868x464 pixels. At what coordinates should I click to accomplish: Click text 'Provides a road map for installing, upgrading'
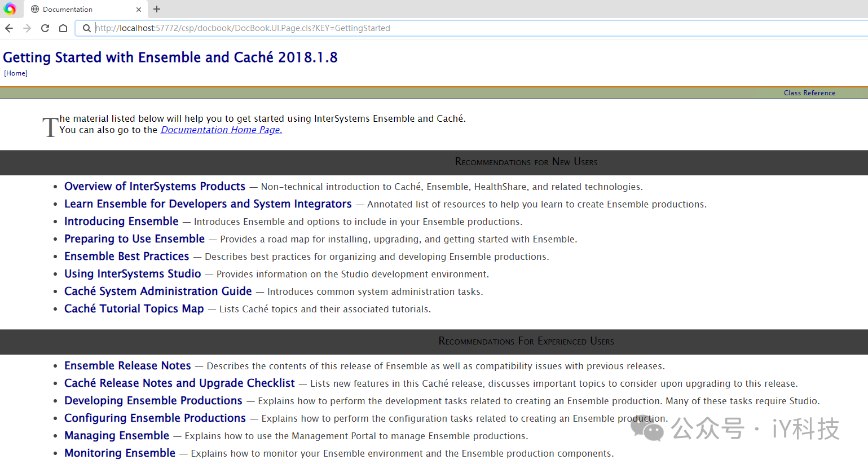[x=398, y=239]
